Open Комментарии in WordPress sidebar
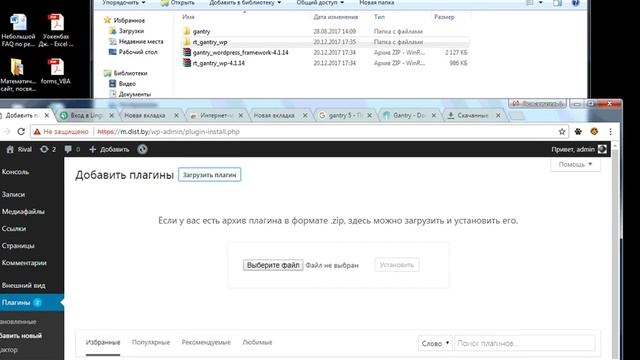This screenshot has height=360, width=640. tap(24, 263)
